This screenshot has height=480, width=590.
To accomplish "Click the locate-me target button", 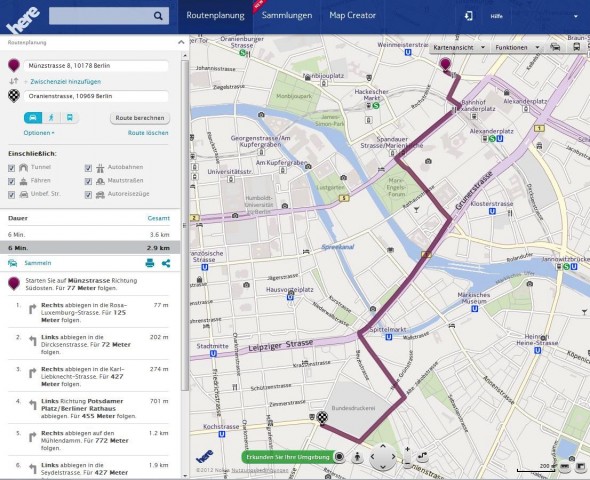I will (x=339, y=457).
